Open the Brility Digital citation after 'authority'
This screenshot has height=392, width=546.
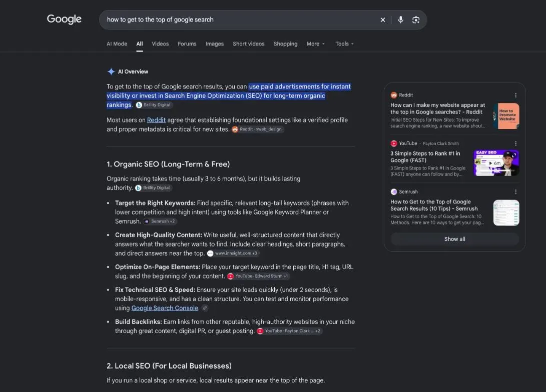pos(153,188)
